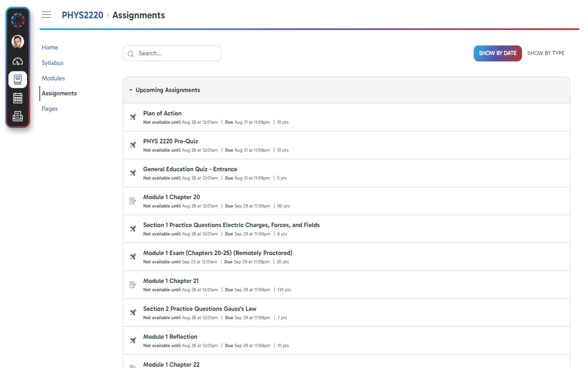Viewport: 588px width, 368px height.
Task: Open the PHYS 2220 Pre-Quiz assignment
Action: (170, 141)
